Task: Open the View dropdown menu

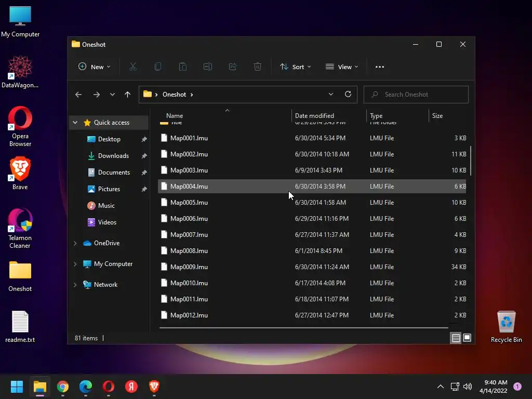Action: (x=342, y=67)
